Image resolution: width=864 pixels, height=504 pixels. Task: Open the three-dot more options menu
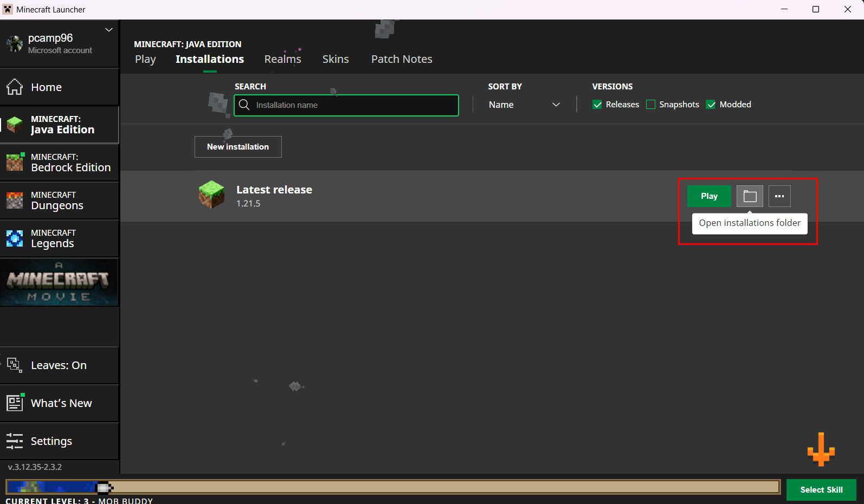point(779,196)
